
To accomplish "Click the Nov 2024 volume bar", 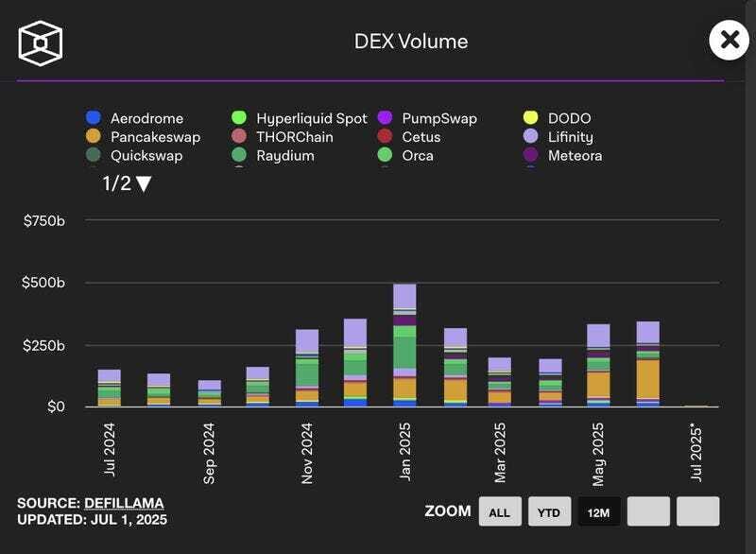I will 307,369.
